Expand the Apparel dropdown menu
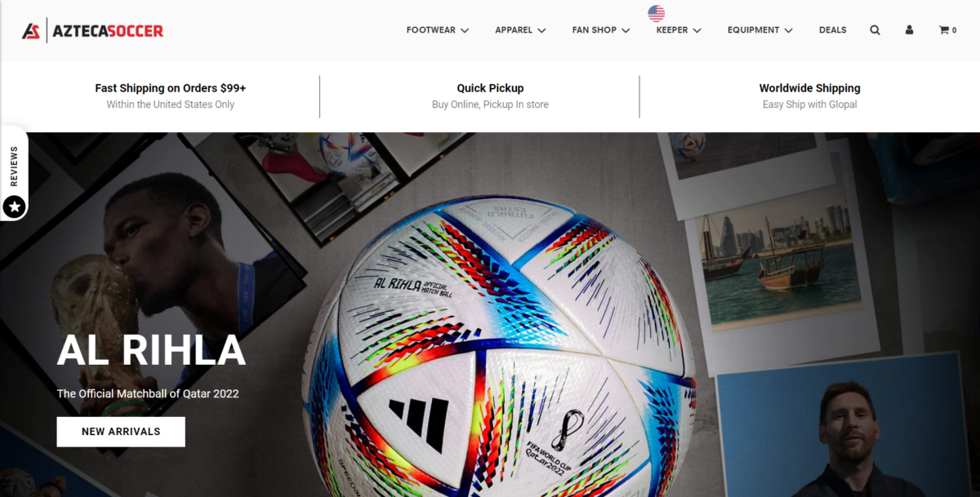The image size is (980, 497). point(520,30)
